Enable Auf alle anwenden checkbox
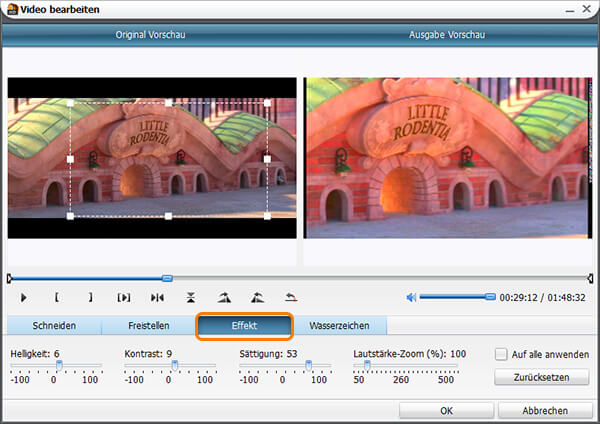This screenshot has height=424, width=600. pyautogui.click(x=501, y=354)
